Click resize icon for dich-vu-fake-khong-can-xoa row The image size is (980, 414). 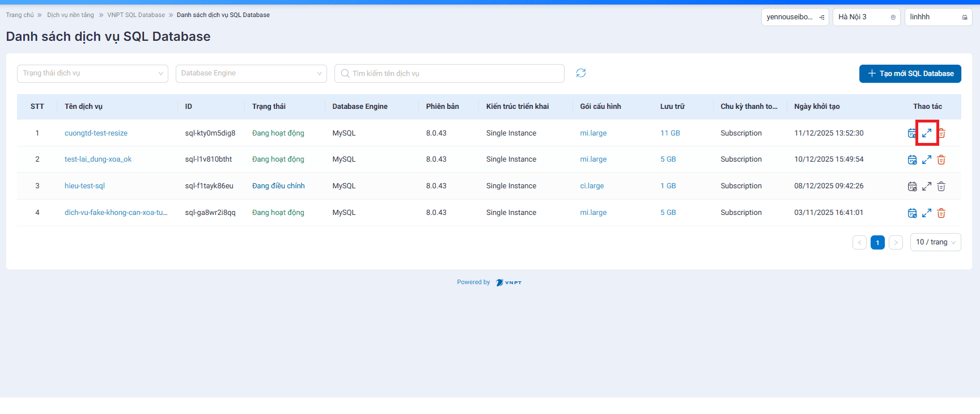[927, 213]
